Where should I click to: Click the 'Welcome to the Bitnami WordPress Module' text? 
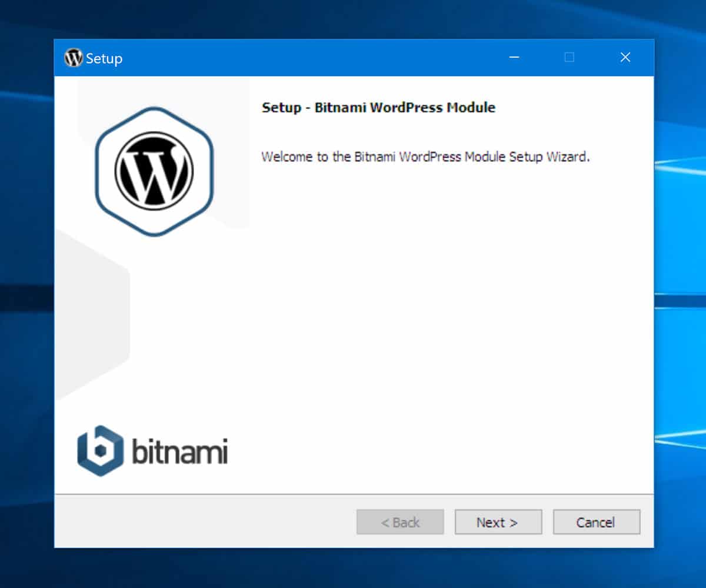[x=425, y=157]
